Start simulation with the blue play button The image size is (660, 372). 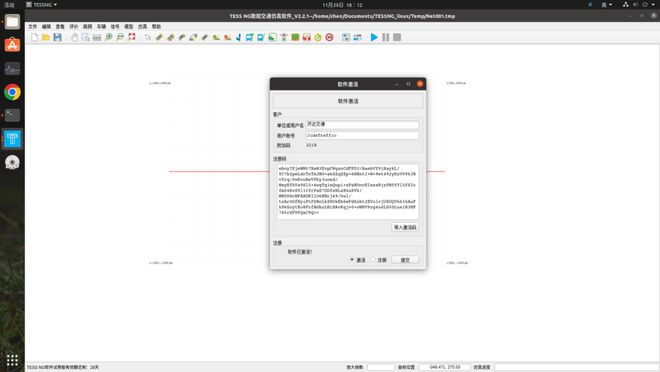(374, 37)
